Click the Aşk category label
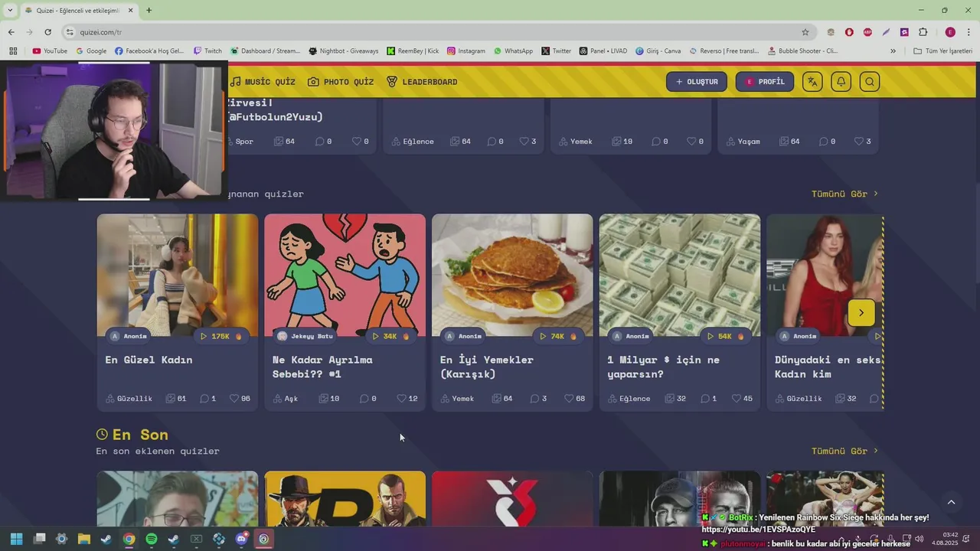 click(285, 399)
